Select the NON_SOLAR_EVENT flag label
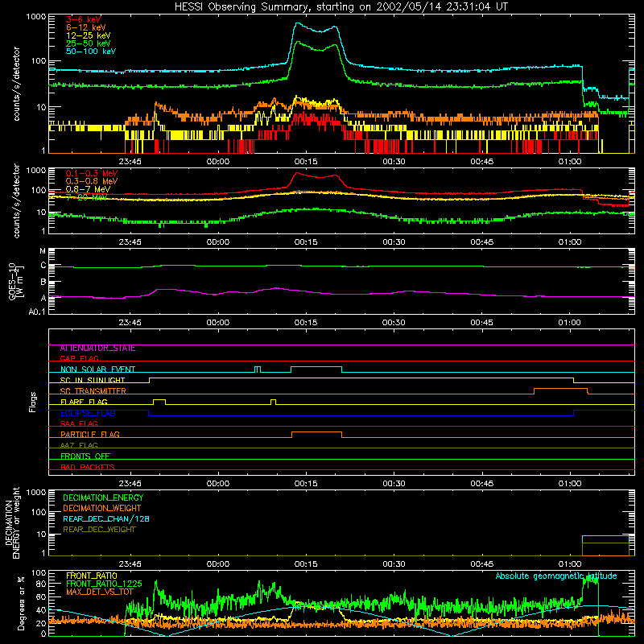The width and height of the screenshot is (644, 644). pos(97,369)
